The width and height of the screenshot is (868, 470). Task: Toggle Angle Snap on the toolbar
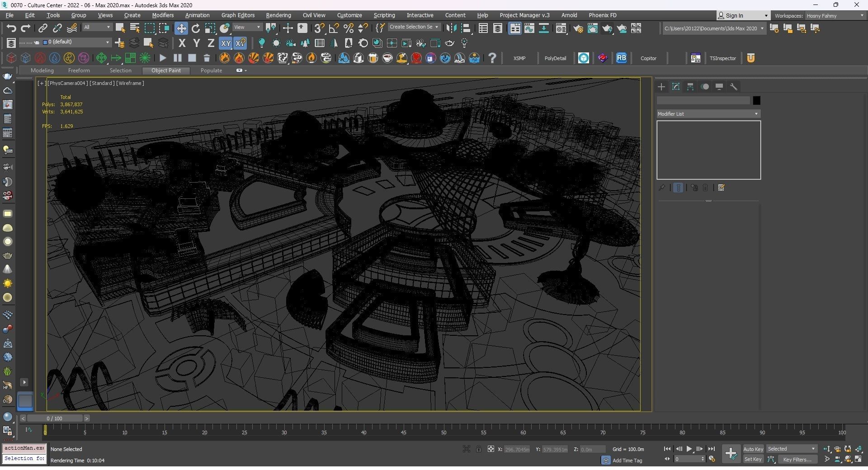[x=334, y=28]
